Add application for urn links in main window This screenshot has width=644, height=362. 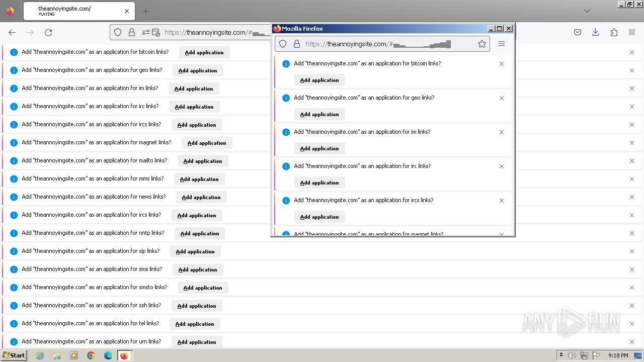click(x=197, y=342)
